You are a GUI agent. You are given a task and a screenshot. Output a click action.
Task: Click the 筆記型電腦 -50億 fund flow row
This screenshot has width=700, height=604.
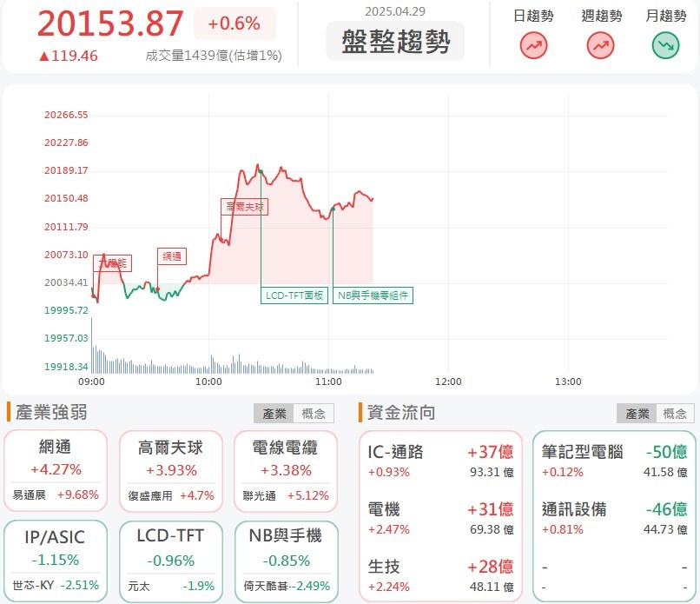pos(614,461)
